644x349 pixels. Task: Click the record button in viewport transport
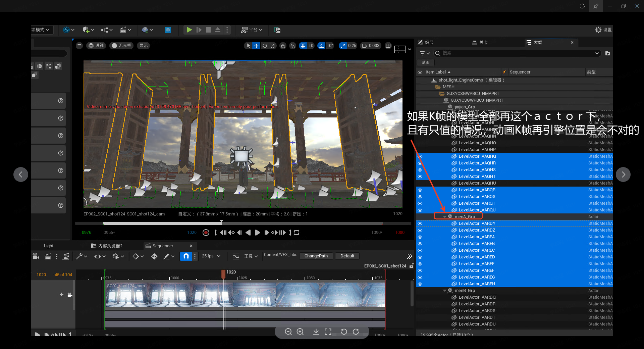point(206,233)
